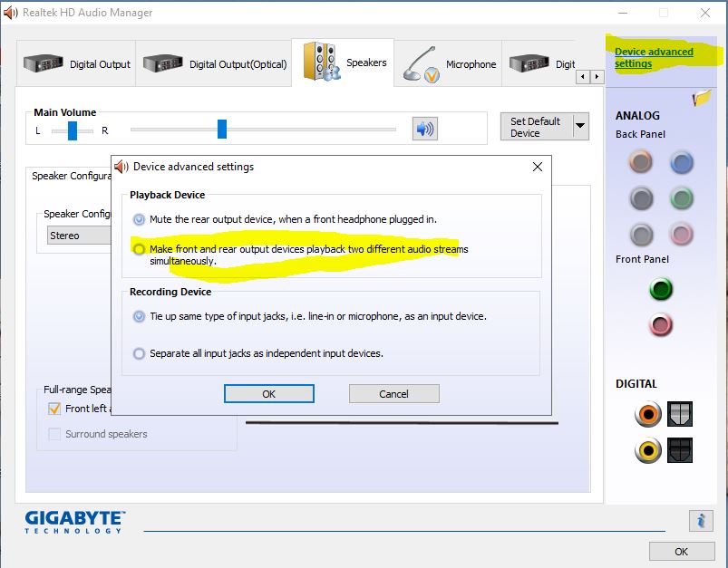Screen dimensions: 728x568
Task: Click the blue back panel jack
Action: pyautogui.click(x=681, y=163)
